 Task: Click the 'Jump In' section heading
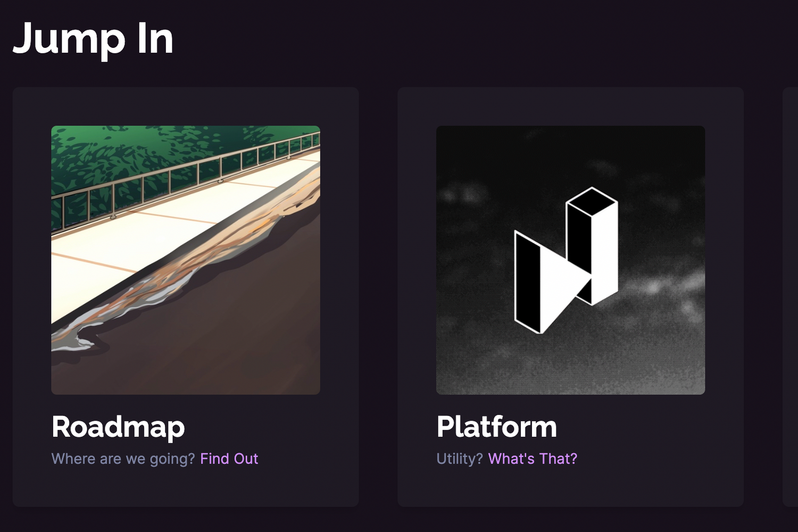pos(93,38)
